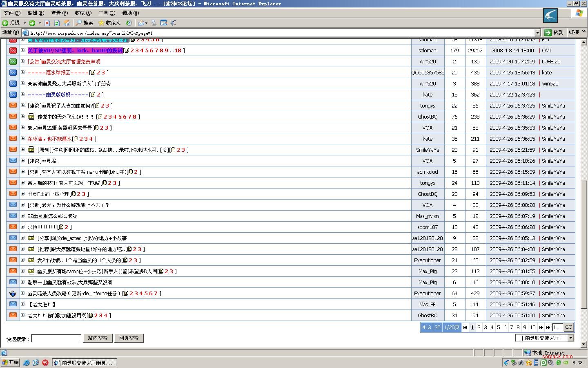Click the vertical scrollbar down arrow
The width and height of the screenshot is (588, 368).
[584, 344]
